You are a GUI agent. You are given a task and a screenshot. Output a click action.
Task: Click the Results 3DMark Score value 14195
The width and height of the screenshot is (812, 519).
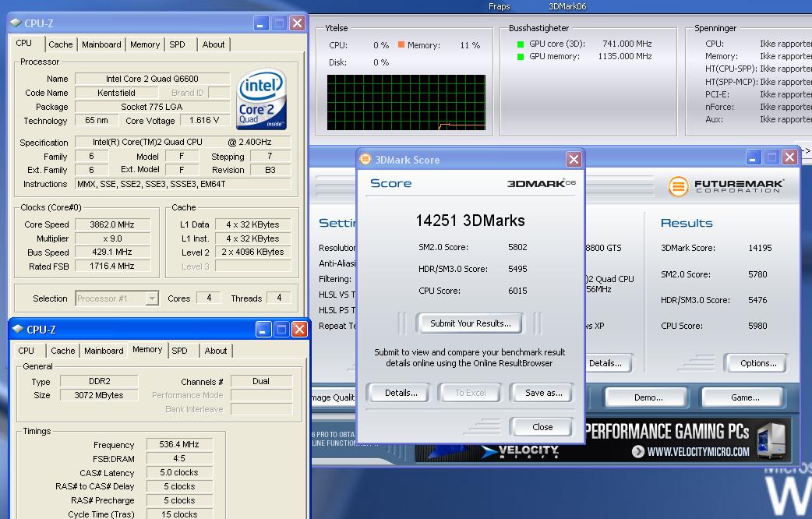[760, 248]
